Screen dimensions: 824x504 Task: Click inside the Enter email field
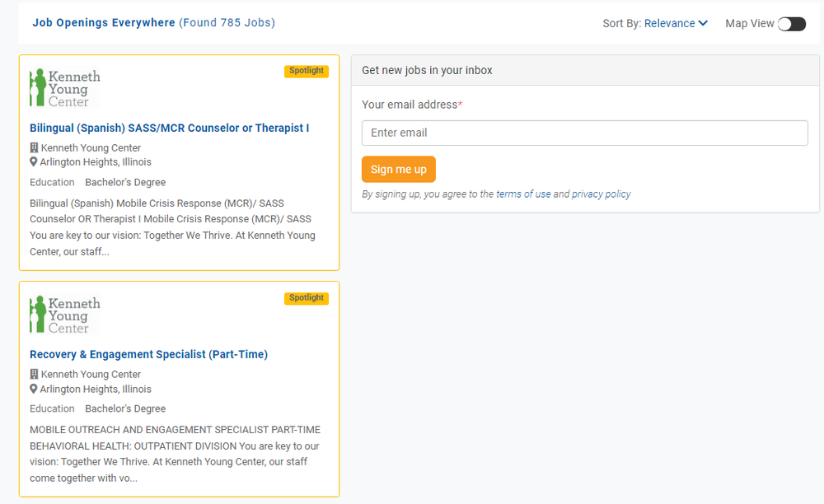(x=585, y=133)
